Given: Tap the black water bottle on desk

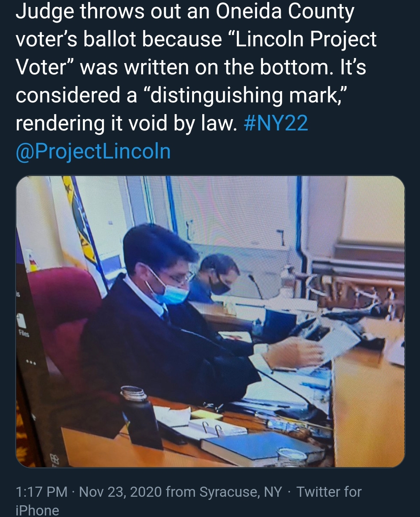Looking at the screenshot, I should (141, 417).
